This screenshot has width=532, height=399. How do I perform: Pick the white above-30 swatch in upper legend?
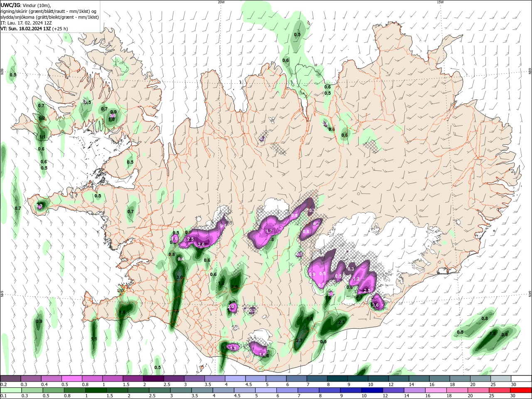(520, 379)
